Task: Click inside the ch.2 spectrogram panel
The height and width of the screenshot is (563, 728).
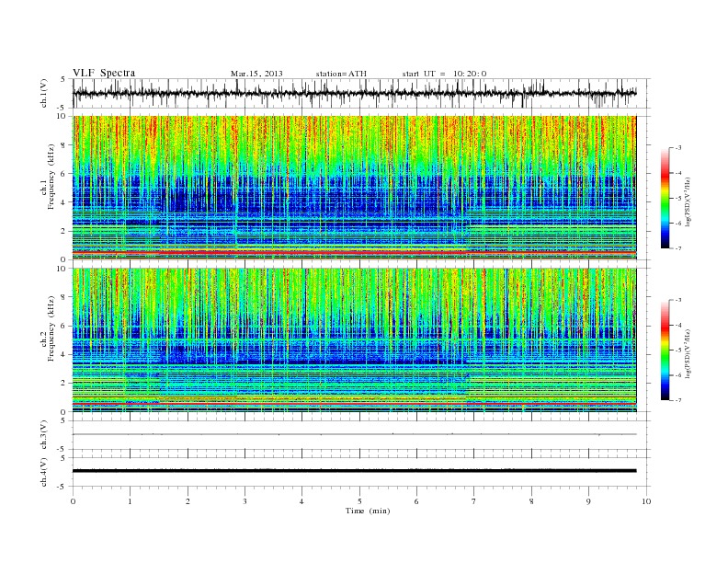Action: 354,340
